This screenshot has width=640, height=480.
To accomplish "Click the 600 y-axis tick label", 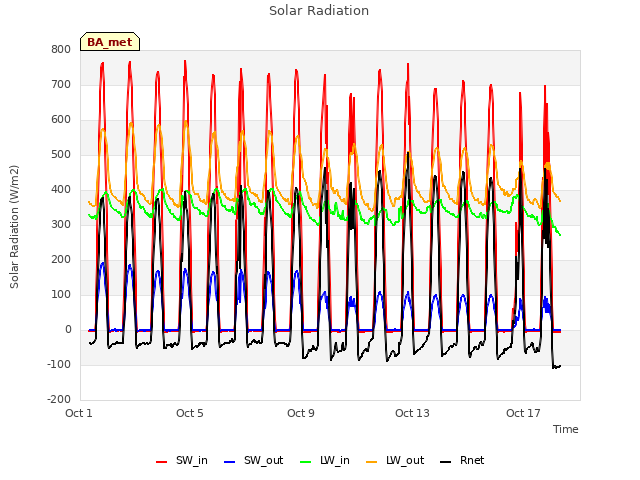I will point(61,120).
